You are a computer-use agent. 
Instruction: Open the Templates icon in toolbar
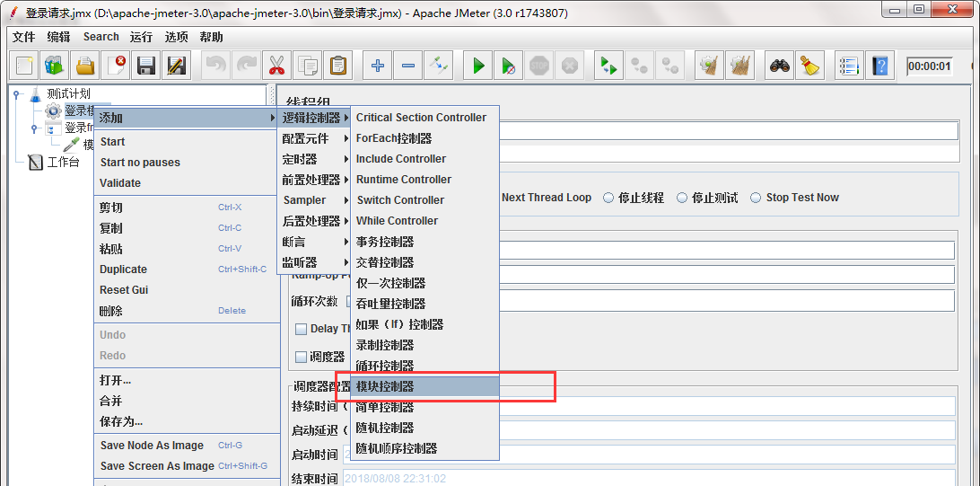point(55,65)
